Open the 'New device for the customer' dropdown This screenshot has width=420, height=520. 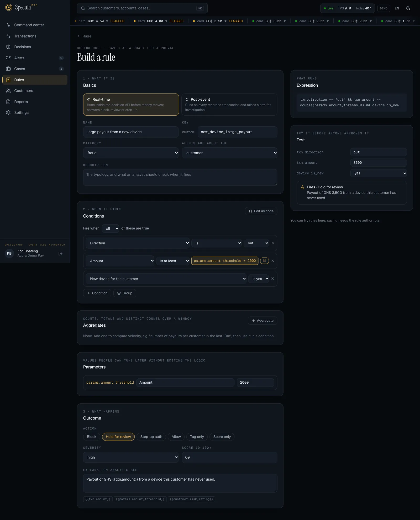pos(166,279)
